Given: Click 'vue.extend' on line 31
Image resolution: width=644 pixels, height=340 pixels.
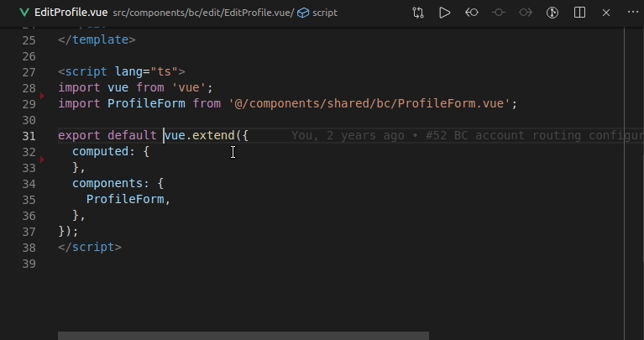Looking at the screenshot, I should point(199,135).
